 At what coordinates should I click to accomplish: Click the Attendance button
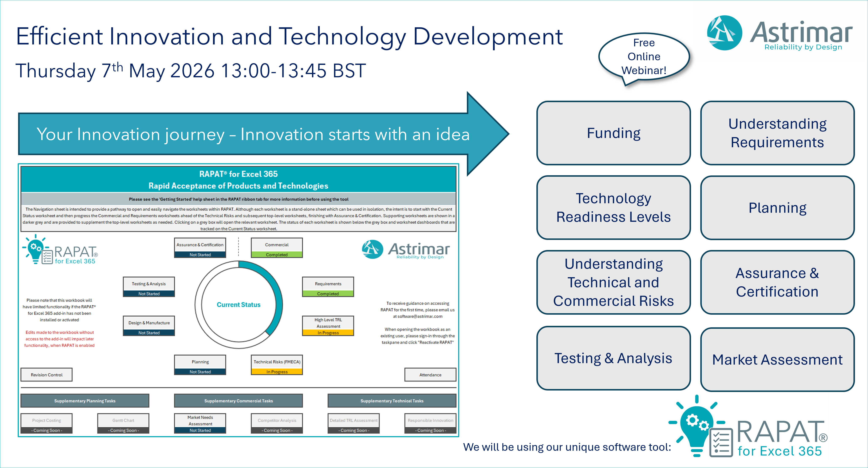point(430,375)
